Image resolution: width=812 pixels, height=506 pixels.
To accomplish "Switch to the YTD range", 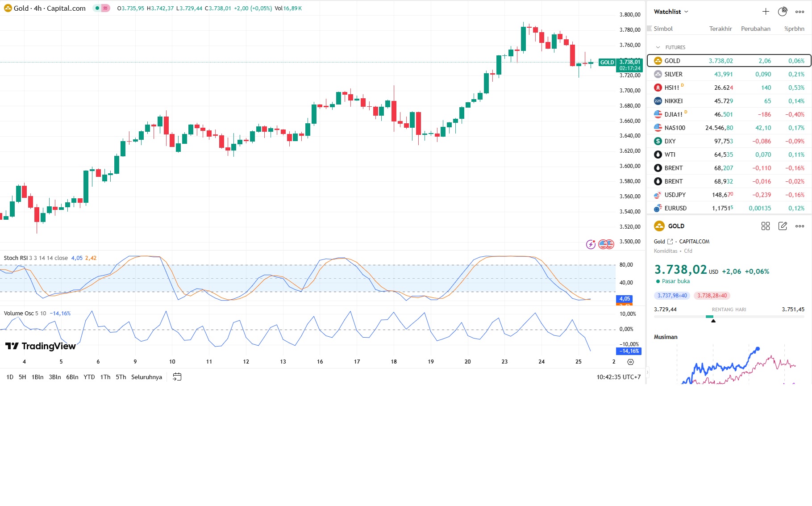I will tap(89, 377).
